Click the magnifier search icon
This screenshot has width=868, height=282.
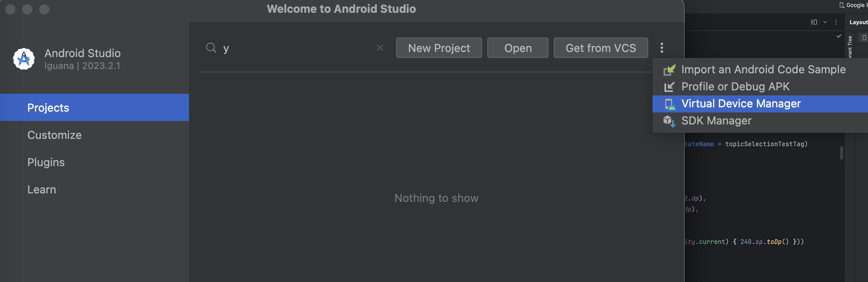click(x=211, y=48)
